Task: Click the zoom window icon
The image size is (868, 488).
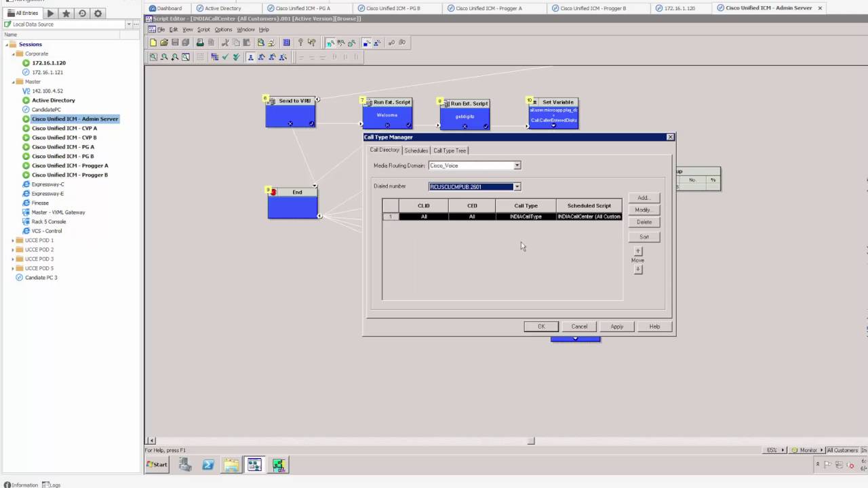Action: (x=186, y=58)
